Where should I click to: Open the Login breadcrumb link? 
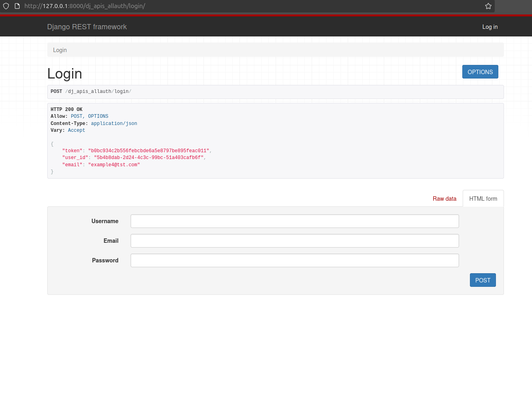click(x=60, y=50)
